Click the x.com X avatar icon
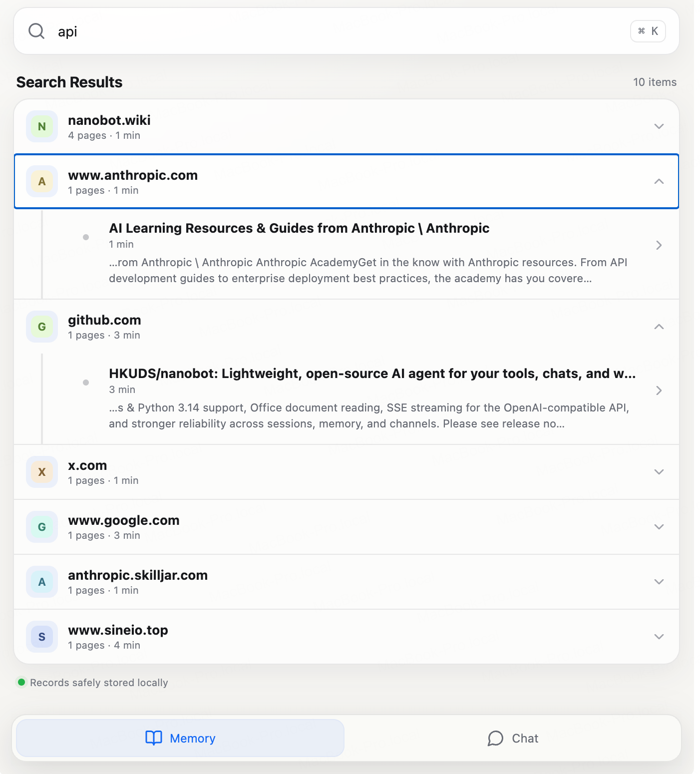Image resolution: width=700 pixels, height=774 pixels. 42,472
